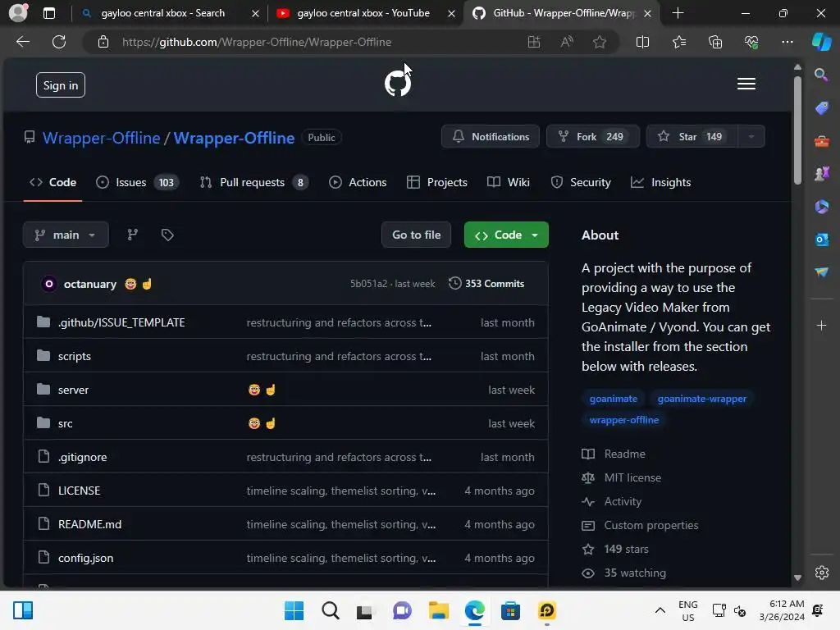
Task: Open the Insights tab
Action: click(x=660, y=182)
